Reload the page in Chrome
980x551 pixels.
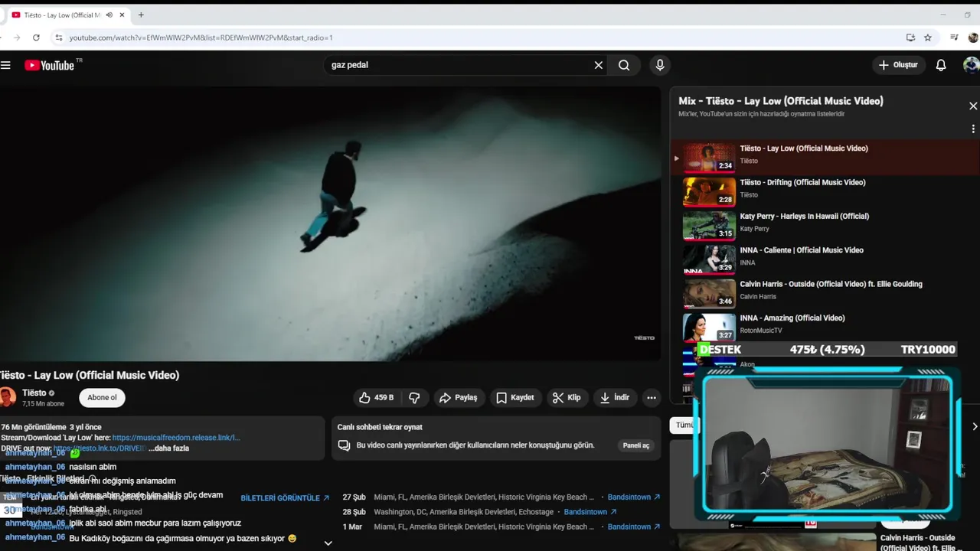(36, 37)
